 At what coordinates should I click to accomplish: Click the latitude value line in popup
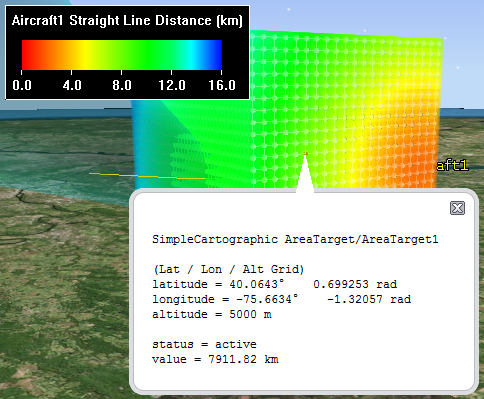(x=275, y=284)
